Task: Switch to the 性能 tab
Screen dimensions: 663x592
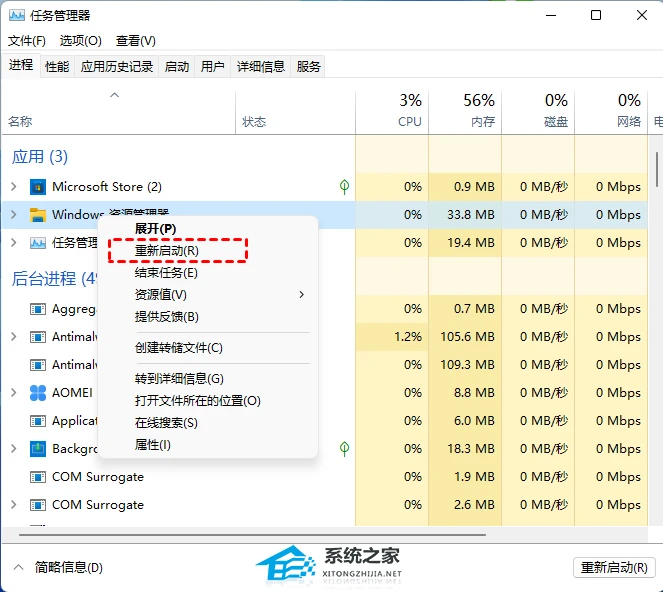Action: coord(57,66)
